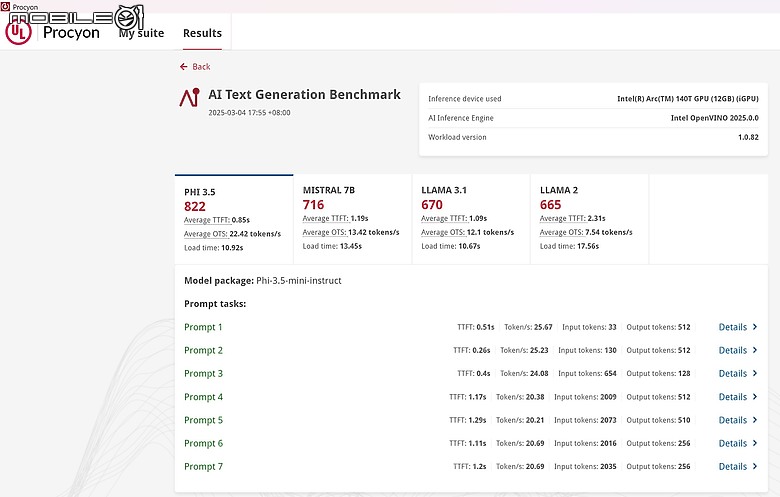The image size is (780, 497).
Task: Click the MISTRAL 7B score 716
Action: pos(313,204)
